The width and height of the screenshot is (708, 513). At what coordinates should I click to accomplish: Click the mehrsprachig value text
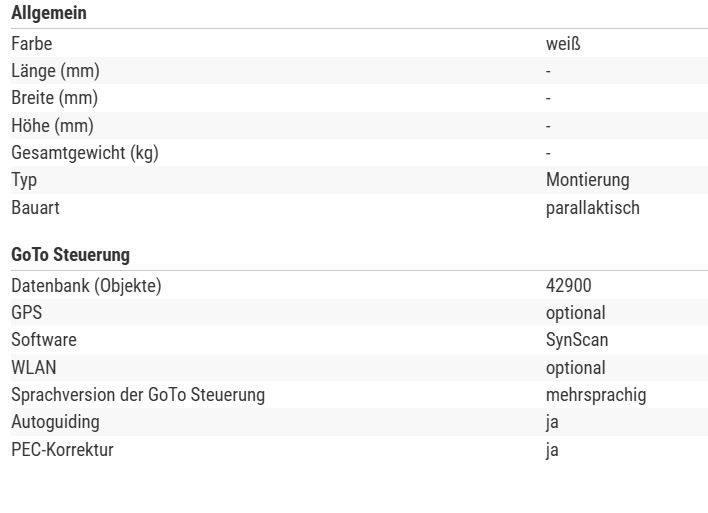pos(596,395)
